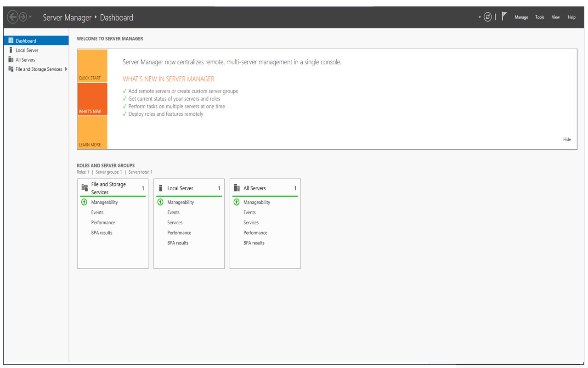The height and width of the screenshot is (368, 588).
Task: Click 'Server Manager' in the breadcrumb
Action: 67,17
